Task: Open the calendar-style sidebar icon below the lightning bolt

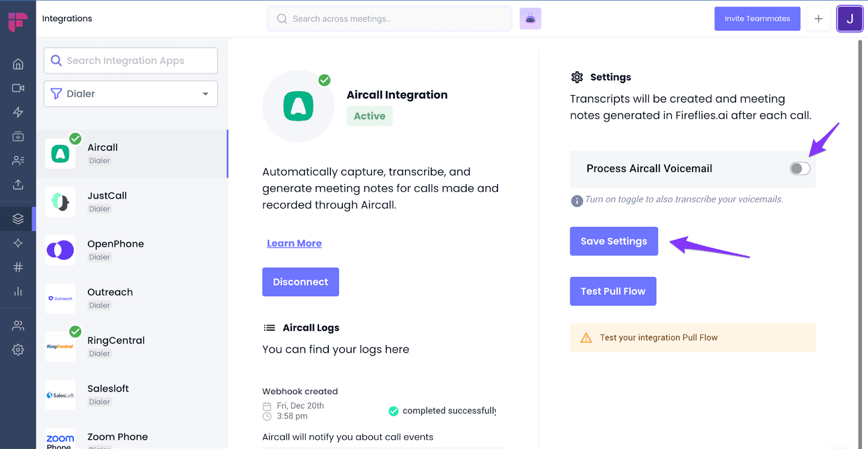Action: click(x=18, y=136)
